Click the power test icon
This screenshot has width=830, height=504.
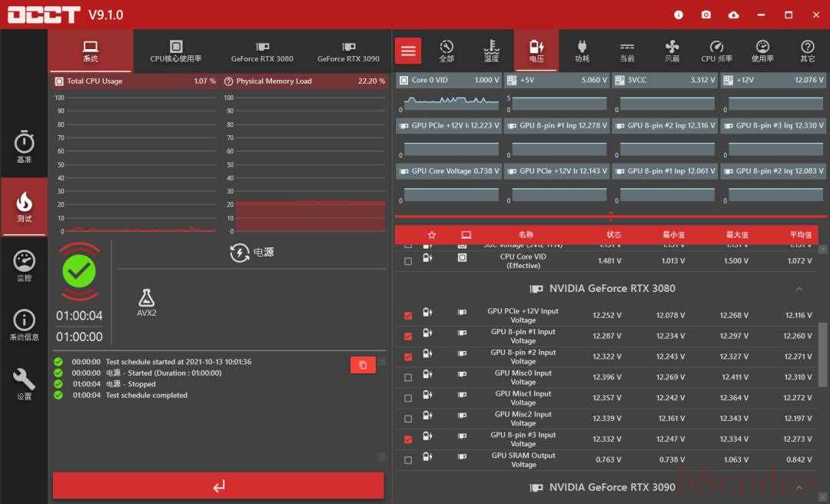point(240,253)
